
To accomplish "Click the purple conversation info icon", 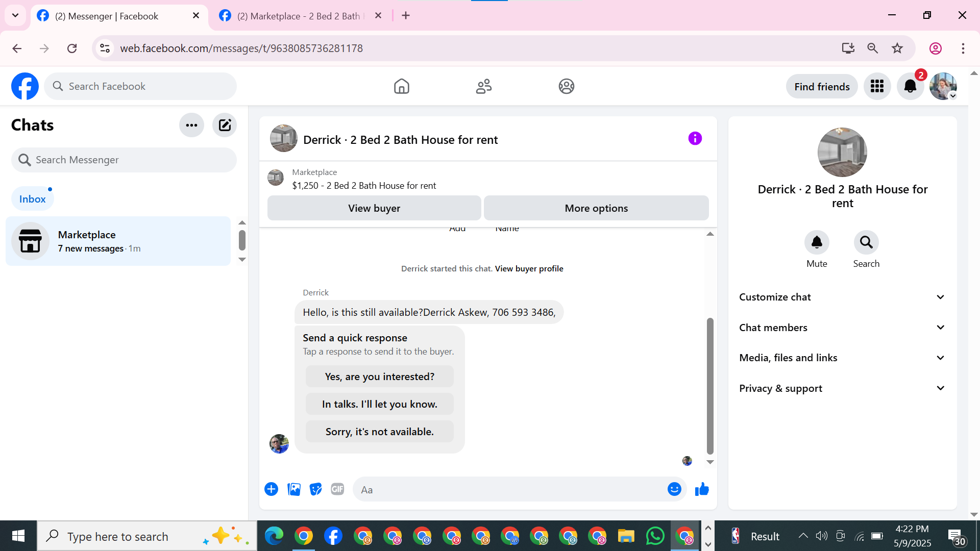I will pos(695,138).
